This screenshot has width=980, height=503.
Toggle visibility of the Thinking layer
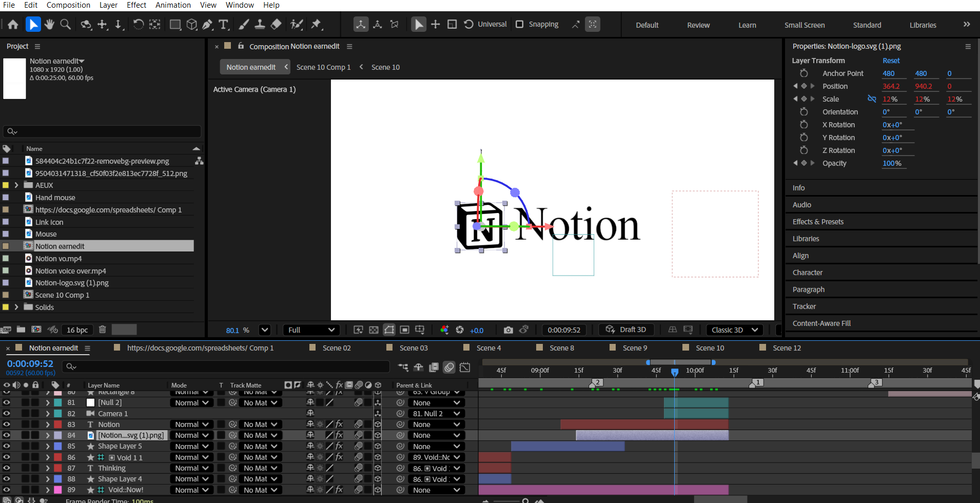[7, 468]
